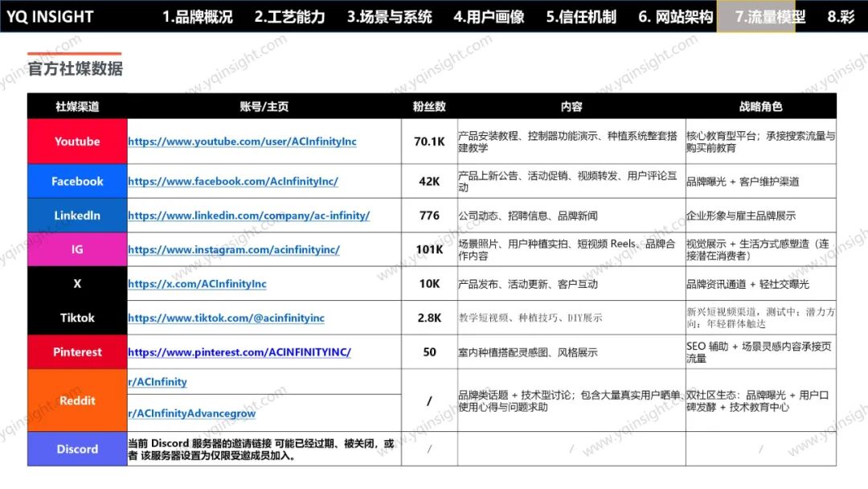The image size is (868, 489).
Task: Click the Tiktok channel cell
Action: pos(77,318)
